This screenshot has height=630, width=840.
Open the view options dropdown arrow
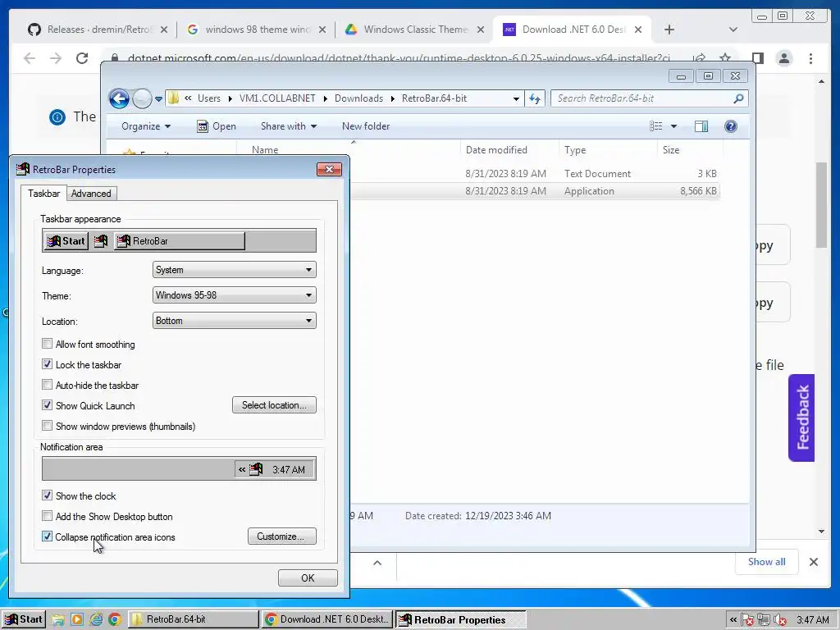674,126
